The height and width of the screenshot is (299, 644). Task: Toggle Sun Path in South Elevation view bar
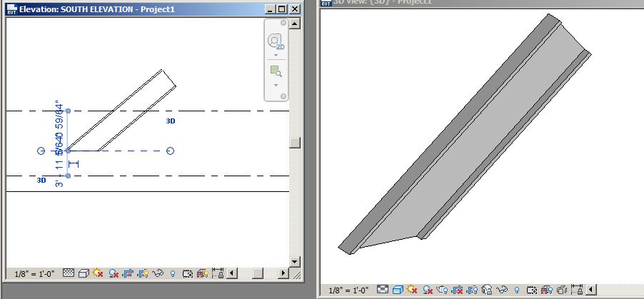pyautogui.click(x=98, y=273)
